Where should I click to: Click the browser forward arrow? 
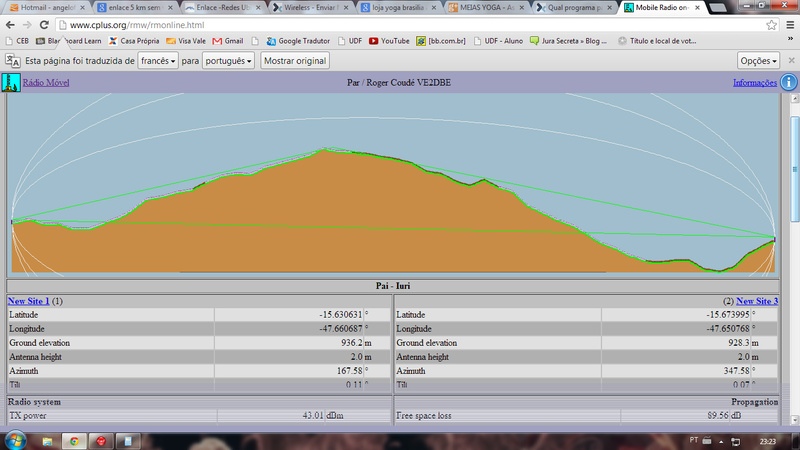coord(27,24)
